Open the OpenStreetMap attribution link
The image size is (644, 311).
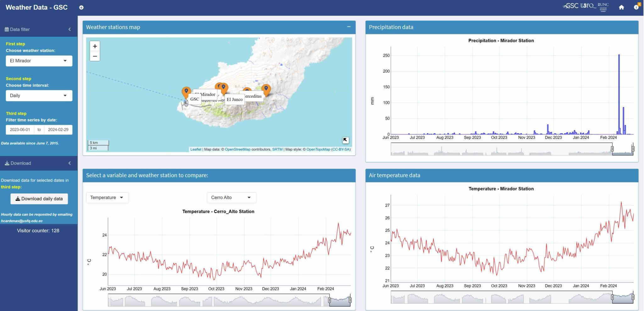coord(238,149)
